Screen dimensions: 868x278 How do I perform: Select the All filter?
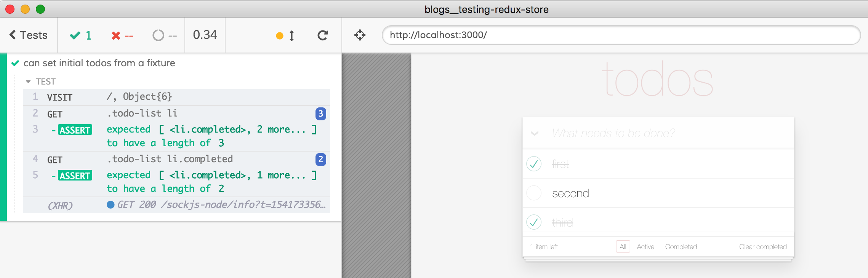623,247
